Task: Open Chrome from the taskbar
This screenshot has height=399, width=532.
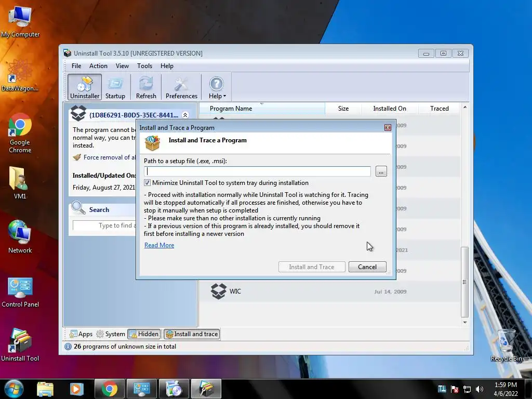Action: click(x=109, y=389)
